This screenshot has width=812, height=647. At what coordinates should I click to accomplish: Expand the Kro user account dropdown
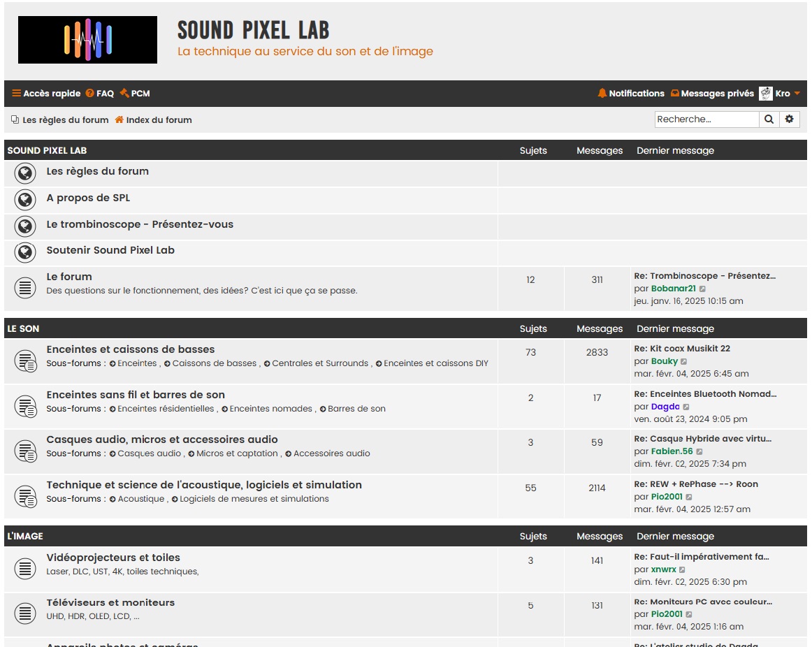784,93
